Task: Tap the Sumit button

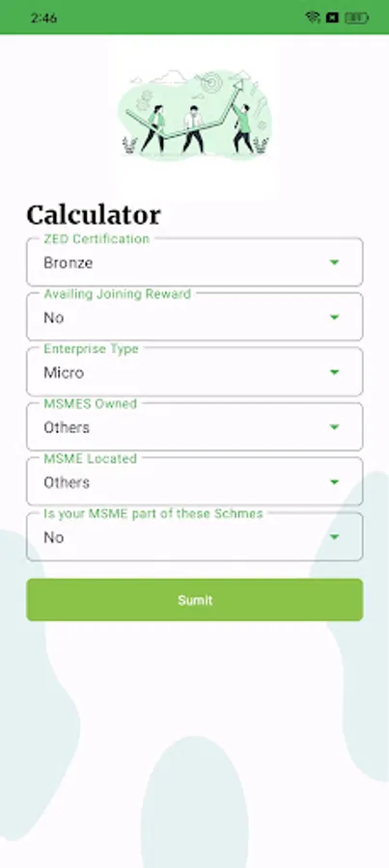Action: coord(195,600)
